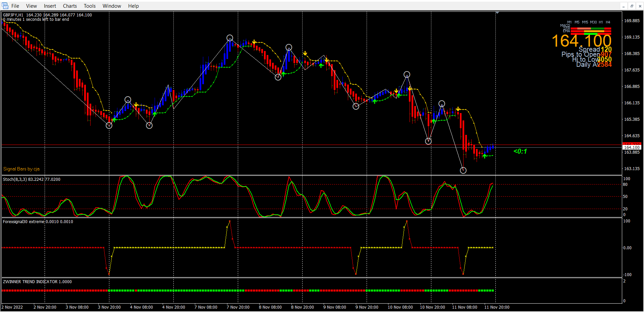The height and width of the screenshot is (312, 644).
Task: Click the chart shift triangle marker
Action: tap(497, 13)
